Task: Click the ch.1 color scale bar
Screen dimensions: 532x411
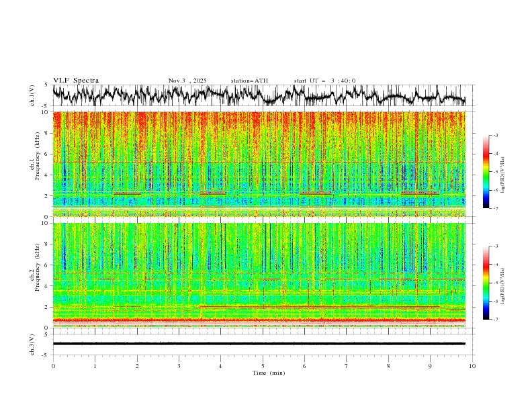Action: [x=486, y=172]
